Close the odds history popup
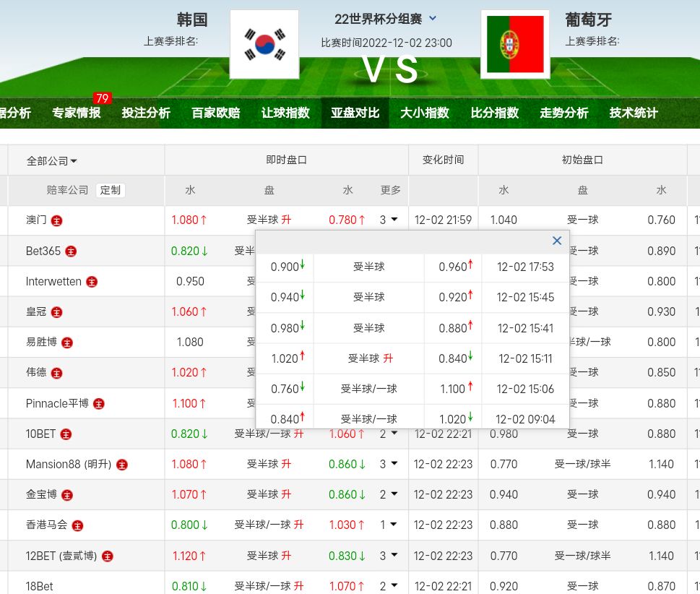The height and width of the screenshot is (594, 700). (x=557, y=241)
